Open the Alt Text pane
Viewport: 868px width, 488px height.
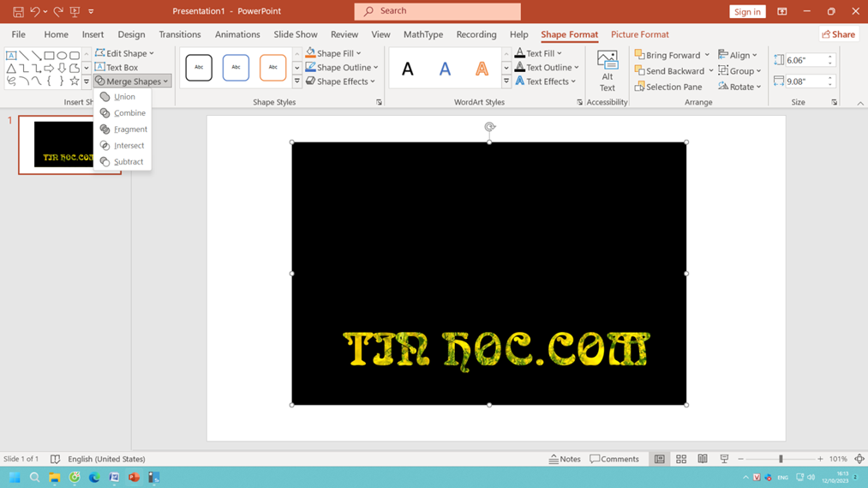607,70
